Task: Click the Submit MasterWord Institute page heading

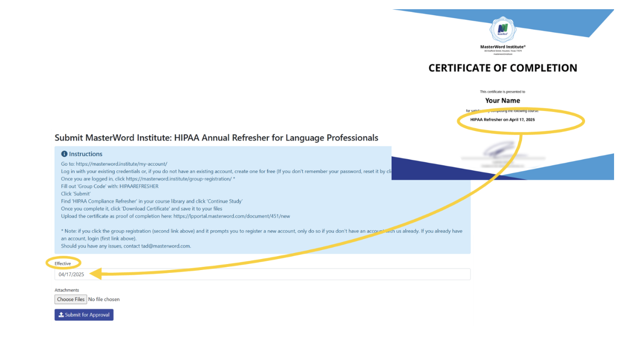Action: [216, 138]
